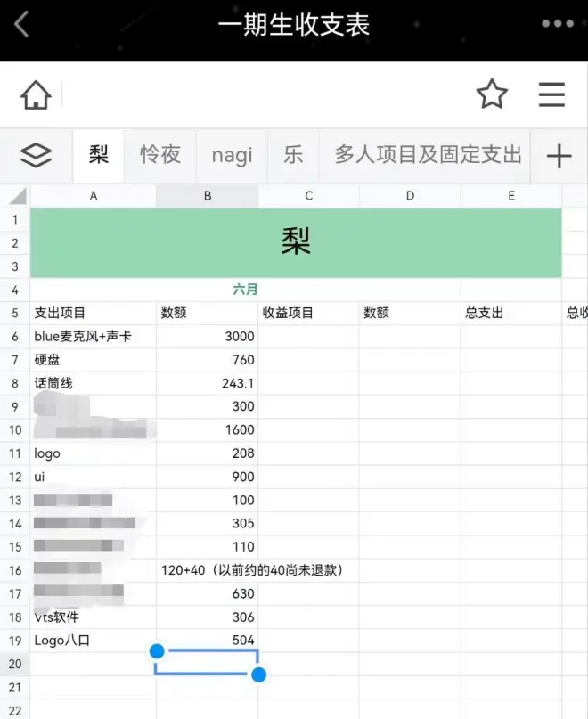
Task: Switch to the nagi sheet tab
Action: point(232,156)
